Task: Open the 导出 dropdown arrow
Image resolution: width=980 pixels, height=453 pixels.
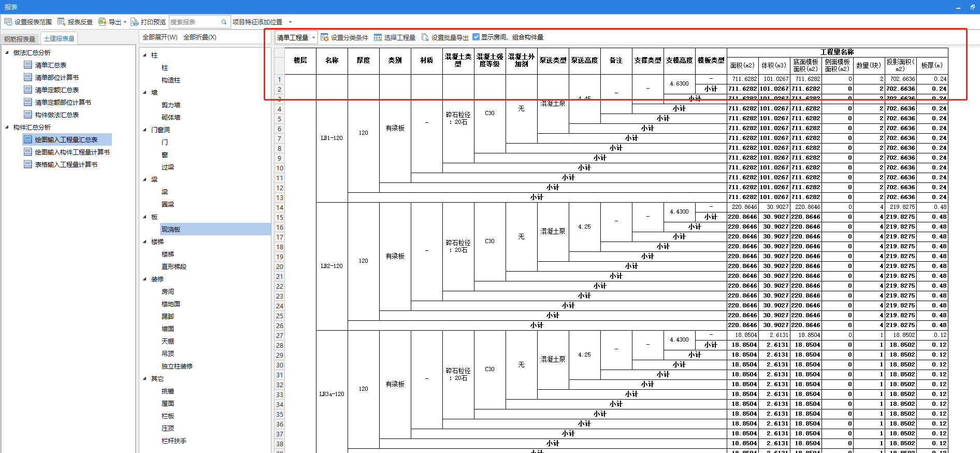Action: coord(125,22)
